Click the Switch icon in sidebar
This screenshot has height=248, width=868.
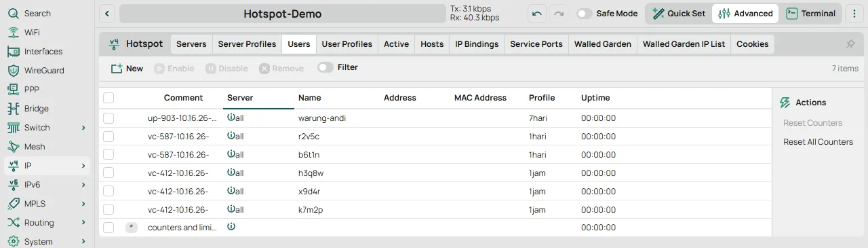click(14, 127)
